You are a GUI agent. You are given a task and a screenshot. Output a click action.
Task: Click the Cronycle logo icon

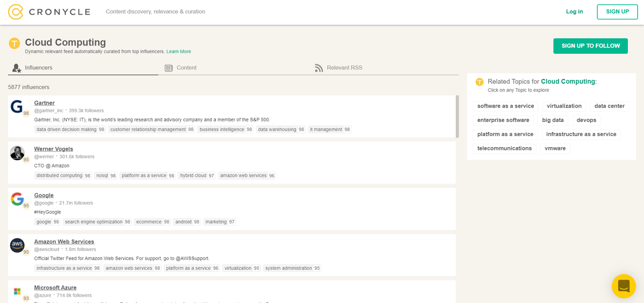click(16, 12)
